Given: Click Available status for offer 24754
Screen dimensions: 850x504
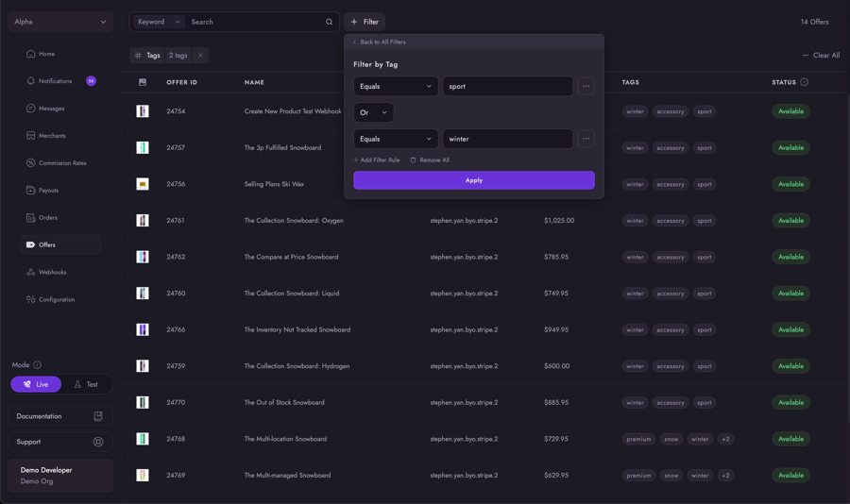Looking at the screenshot, I should (x=790, y=111).
